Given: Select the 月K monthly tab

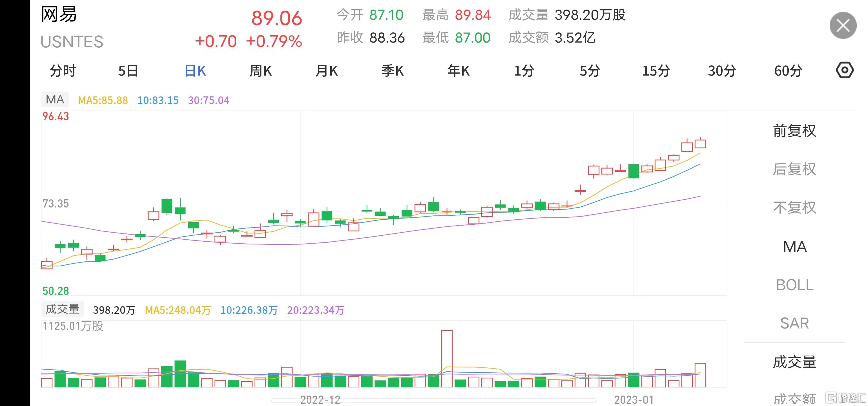Looking at the screenshot, I should click(x=327, y=71).
